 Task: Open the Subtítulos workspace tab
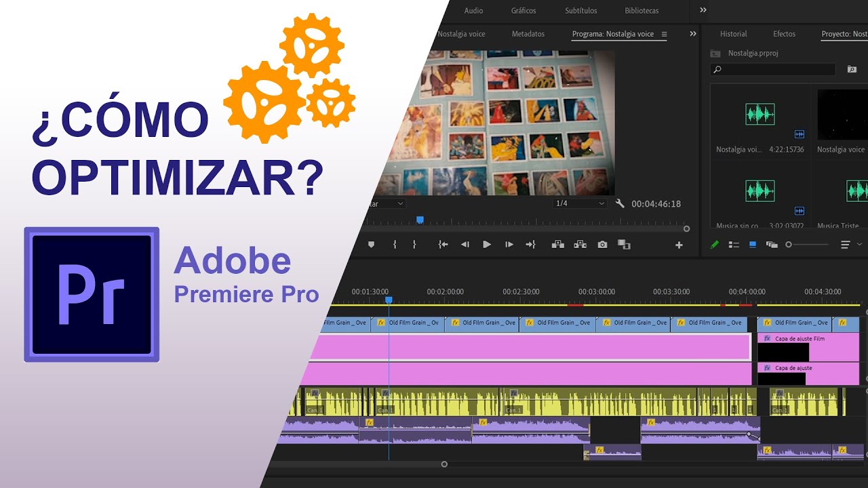(x=581, y=11)
